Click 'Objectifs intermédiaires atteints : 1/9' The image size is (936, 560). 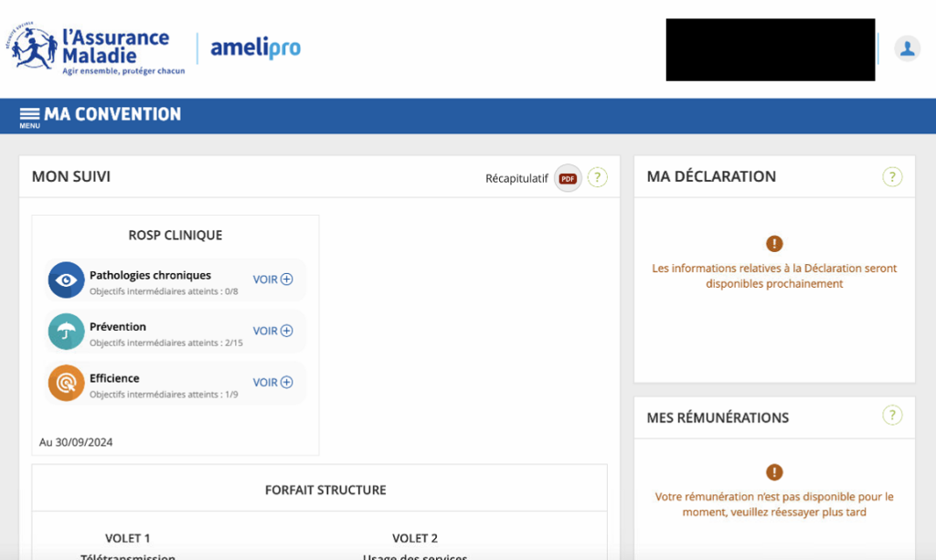tap(164, 395)
